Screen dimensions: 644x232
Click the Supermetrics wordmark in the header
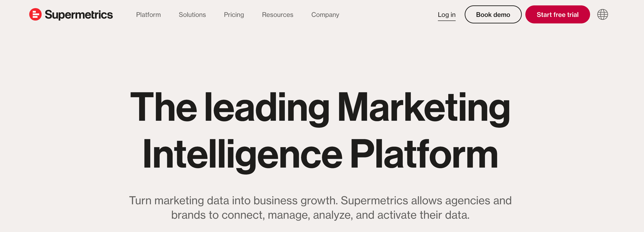pos(79,15)
